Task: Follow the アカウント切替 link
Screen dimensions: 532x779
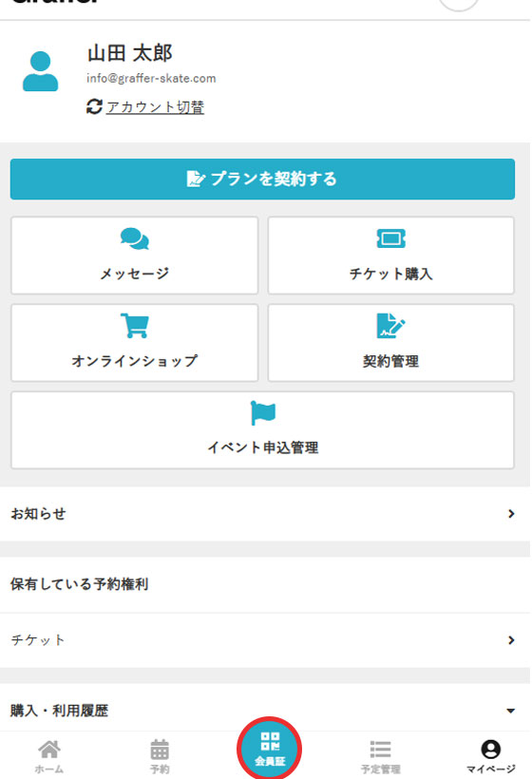Action: 155,106
